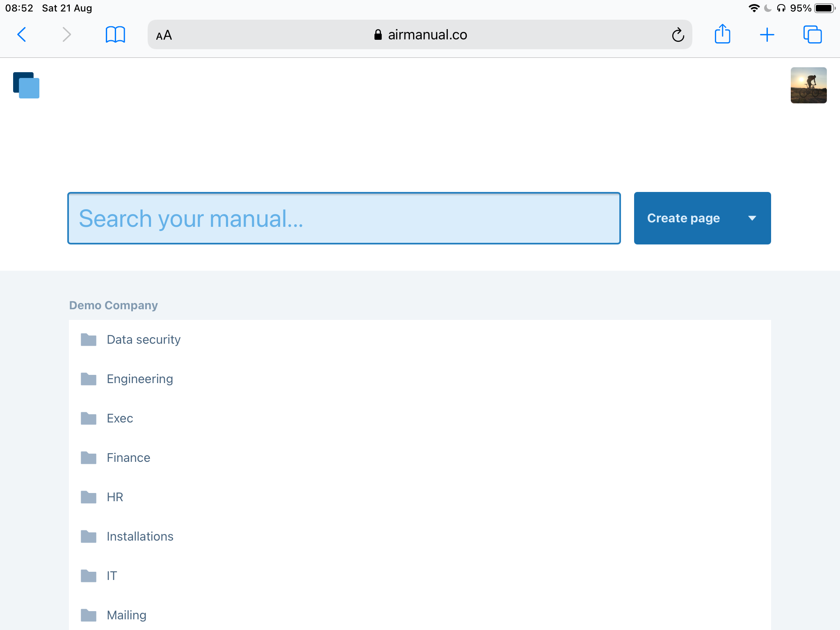Screen dimensions: 840x630
Task: Open the Engineering folder icon
Action: click(88, 379)
